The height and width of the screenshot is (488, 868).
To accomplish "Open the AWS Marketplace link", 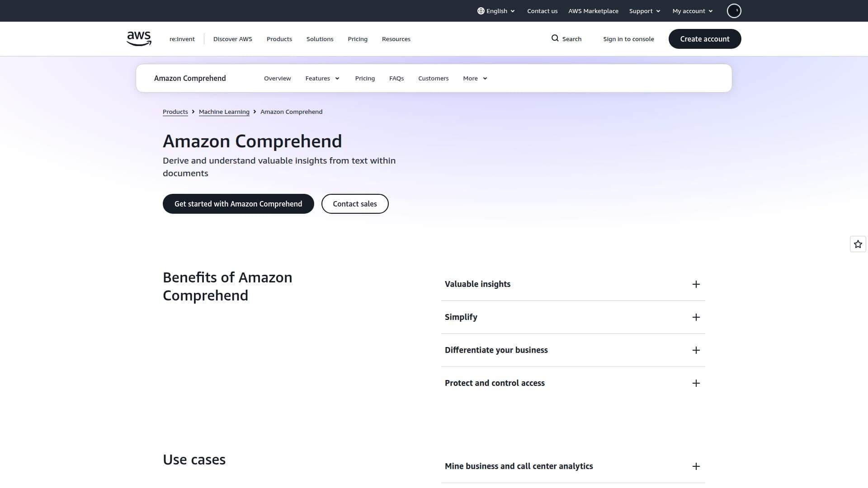I will [x=593, y=11].
